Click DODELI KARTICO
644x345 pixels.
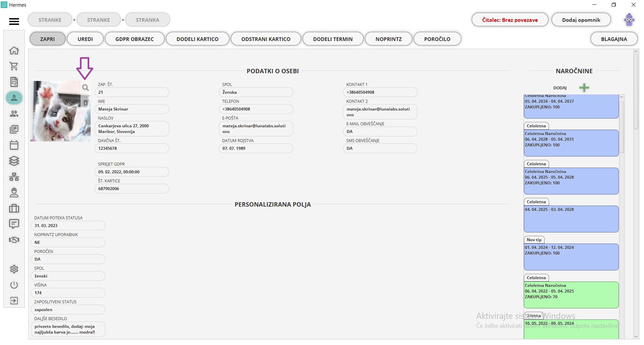[197, 39]
